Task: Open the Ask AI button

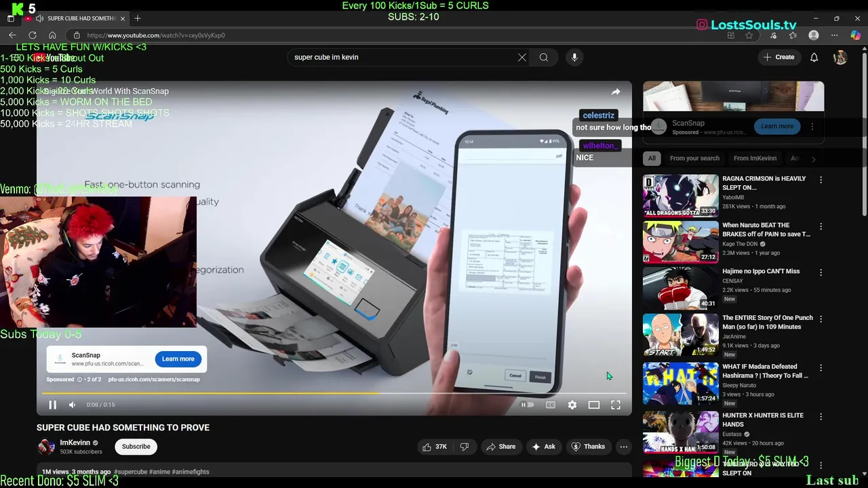Action: (543, 447)
